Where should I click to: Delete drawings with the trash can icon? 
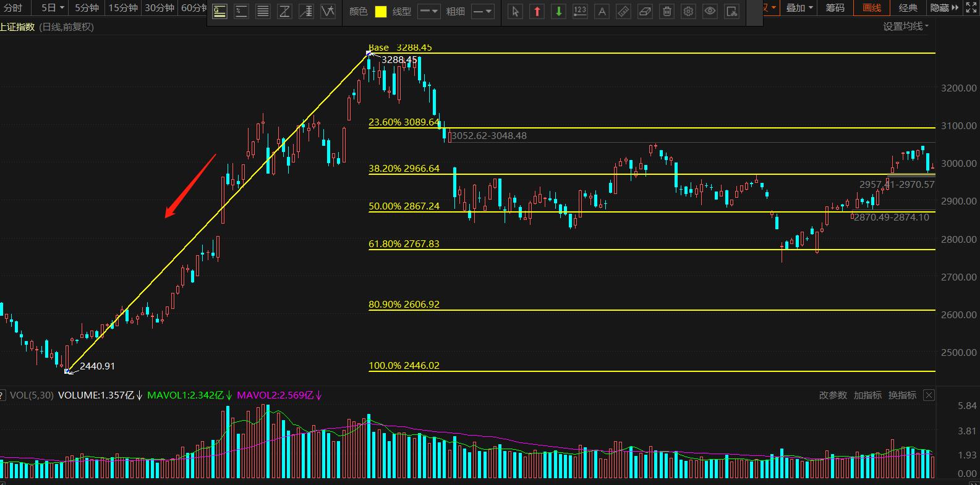[x=667, y=11]
